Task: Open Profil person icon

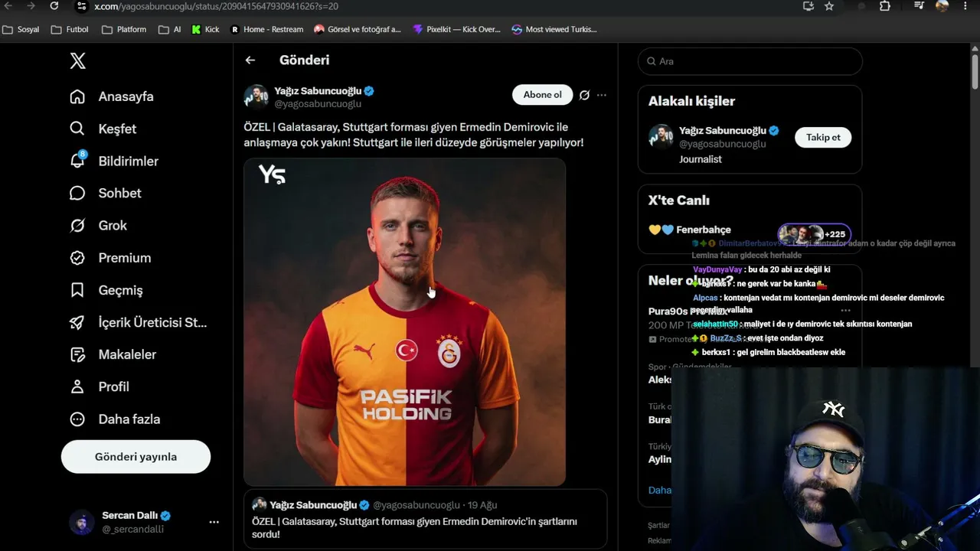Action: 77,386
